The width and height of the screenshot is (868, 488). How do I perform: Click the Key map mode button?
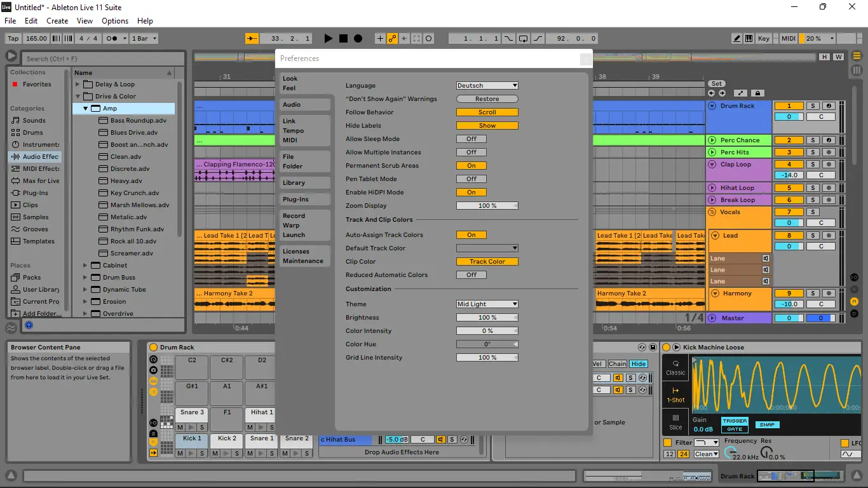tap(764, 39)
